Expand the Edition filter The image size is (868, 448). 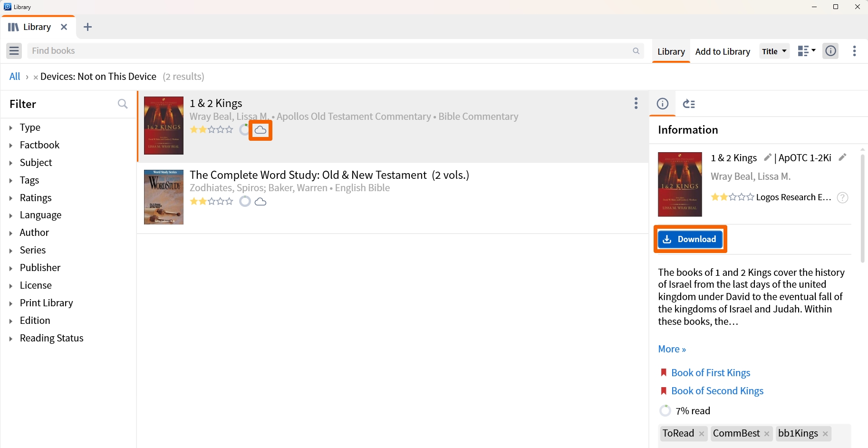coord(10,321)
